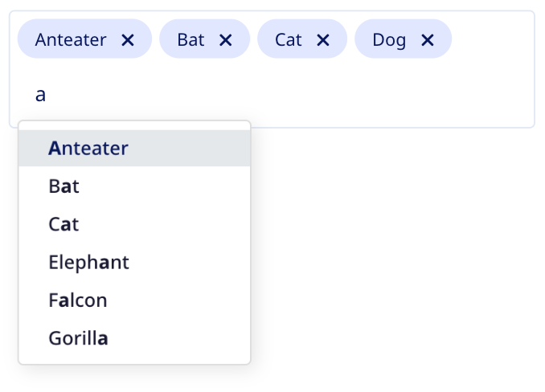Dismiss the Dog tag via X icon
Viewport: 545px width, 392px height.
coord(428,40)
